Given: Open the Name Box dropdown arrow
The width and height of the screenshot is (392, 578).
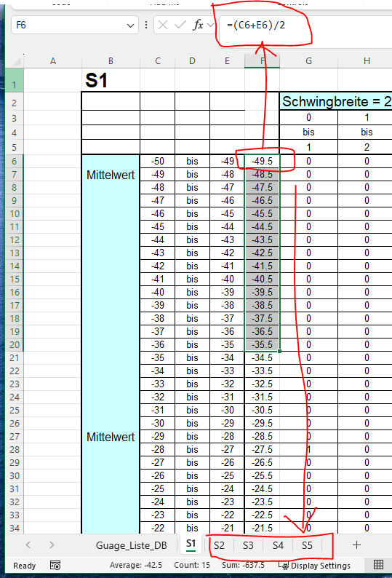Looking at the screenshot, I should pos(130,25).
